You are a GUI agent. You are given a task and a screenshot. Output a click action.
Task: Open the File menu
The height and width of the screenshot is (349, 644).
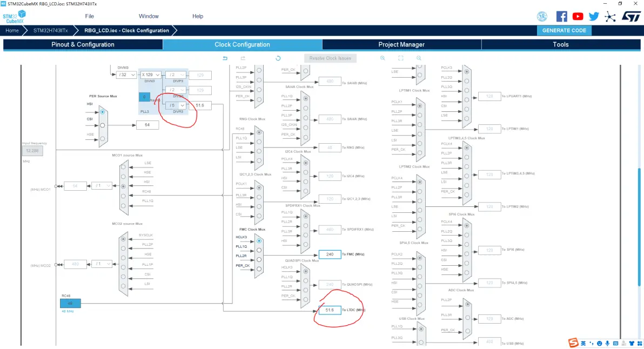pos(90,16)
